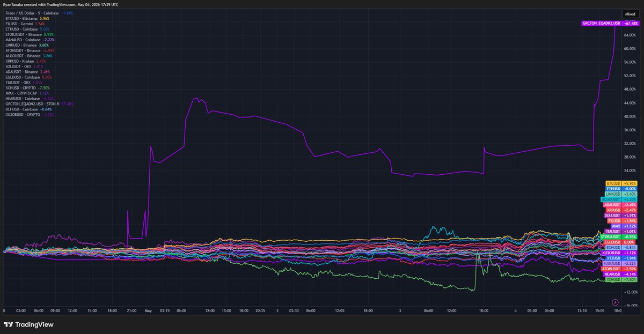Select the ADAUSDT · Binance legend row

(x=27, y=72)
